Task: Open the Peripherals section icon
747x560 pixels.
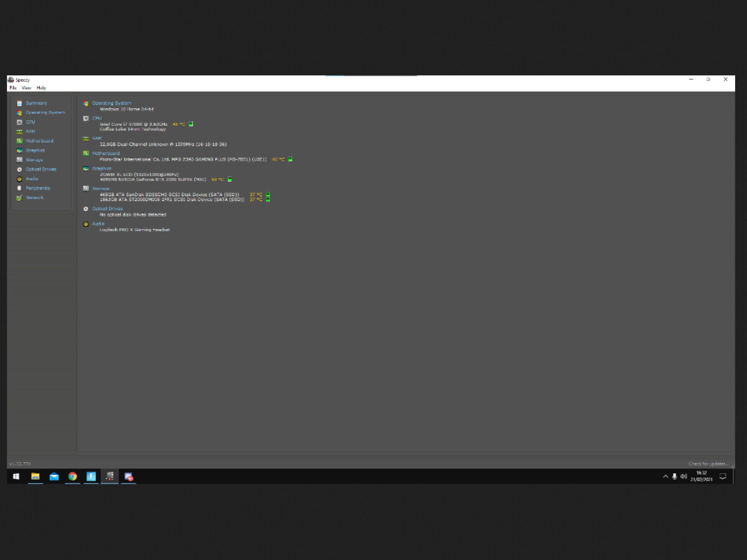Action: [x=19, y=188]
